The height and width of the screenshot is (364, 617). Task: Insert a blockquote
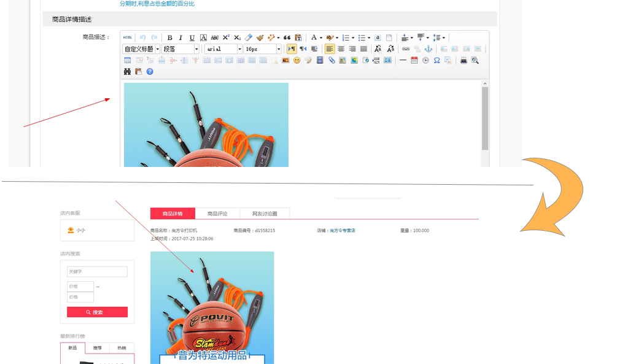tap(287, 38)
